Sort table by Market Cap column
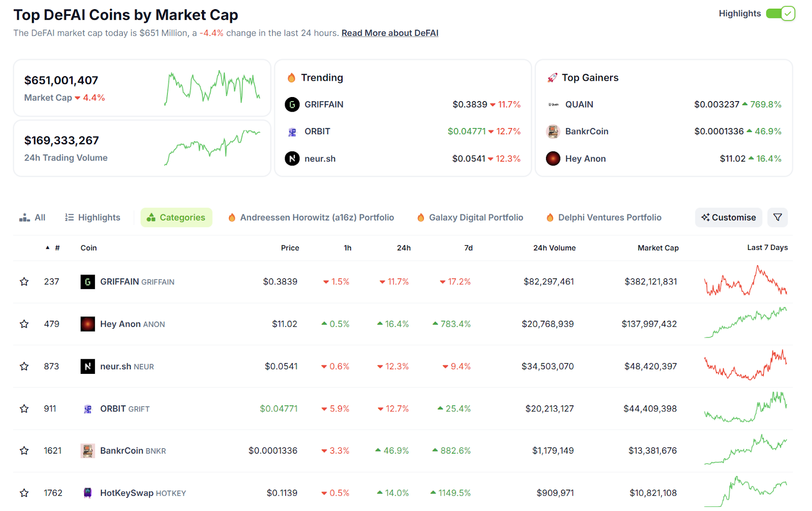Screen dimensions: 812x511 click(658, 248)
